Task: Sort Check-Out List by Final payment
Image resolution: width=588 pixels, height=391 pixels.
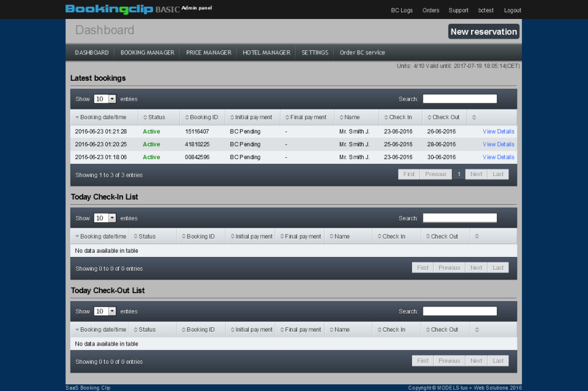Action: [303, 330]
